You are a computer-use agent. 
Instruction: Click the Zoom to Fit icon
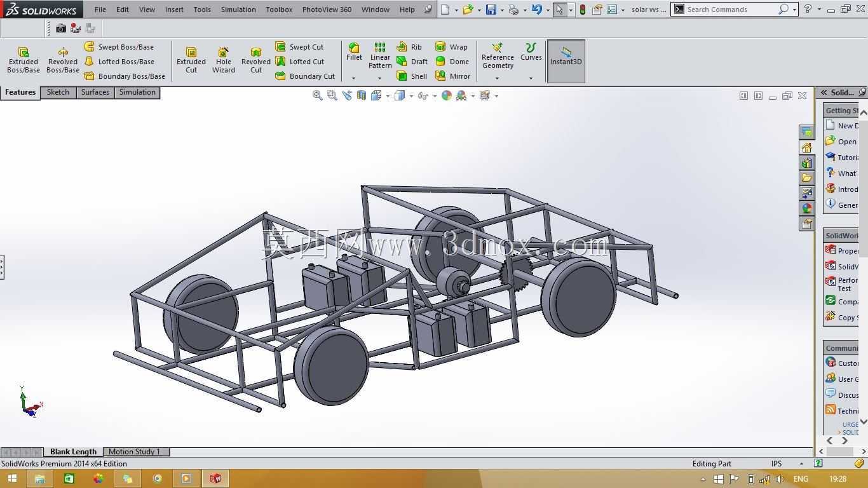(317, 95)
